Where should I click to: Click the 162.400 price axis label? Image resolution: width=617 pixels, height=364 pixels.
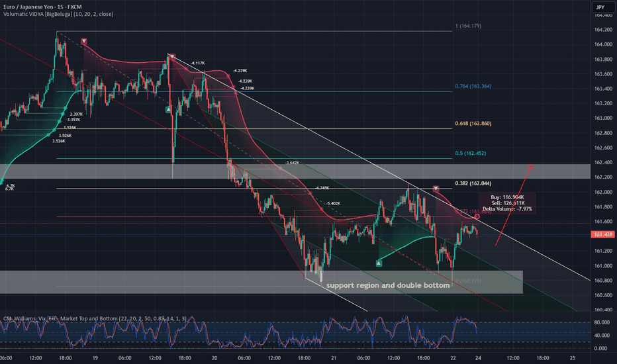(x=603, y=163)
